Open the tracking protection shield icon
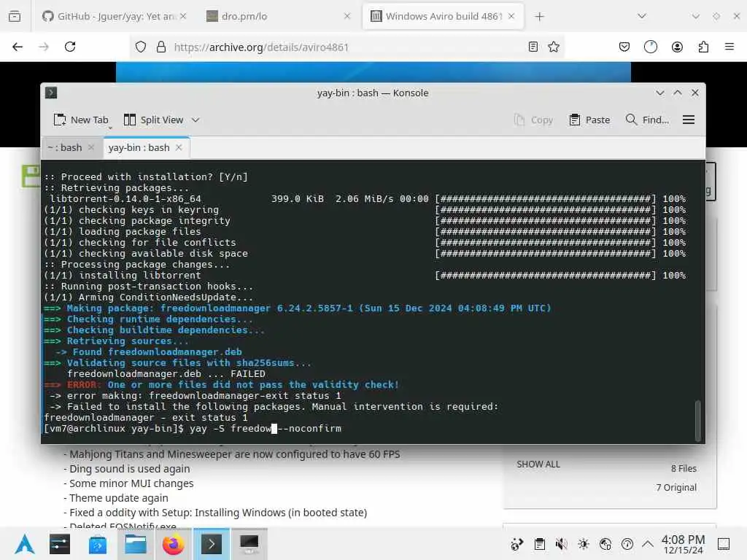The height and width of the screenshot is (560, 747). pyautogui.click(x=141, y=47)
